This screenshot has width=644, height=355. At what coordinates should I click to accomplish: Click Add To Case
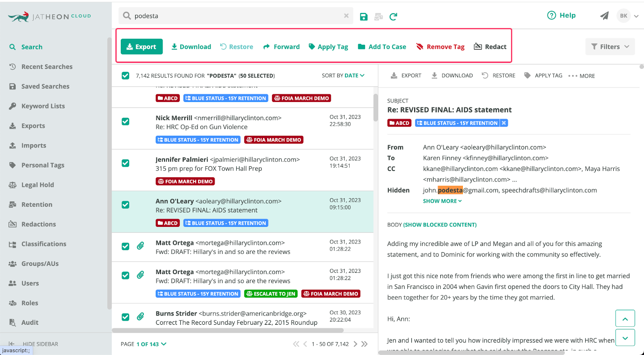(382, 47)
